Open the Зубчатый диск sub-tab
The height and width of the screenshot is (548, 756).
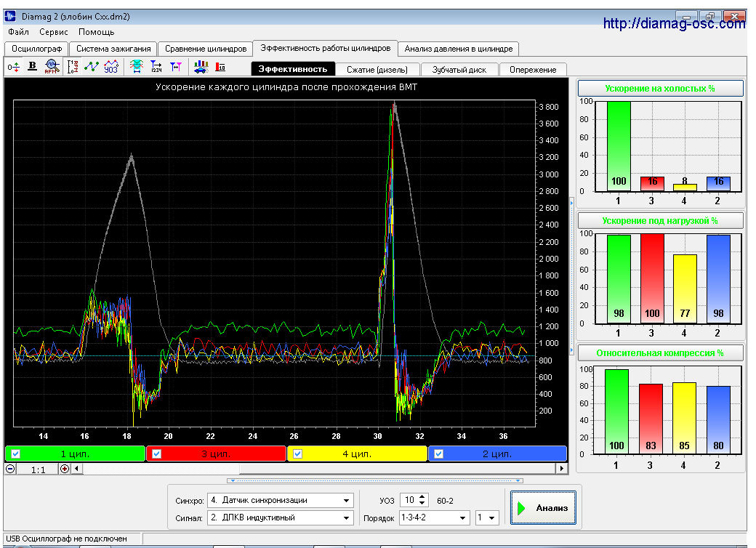coord(459,69)
